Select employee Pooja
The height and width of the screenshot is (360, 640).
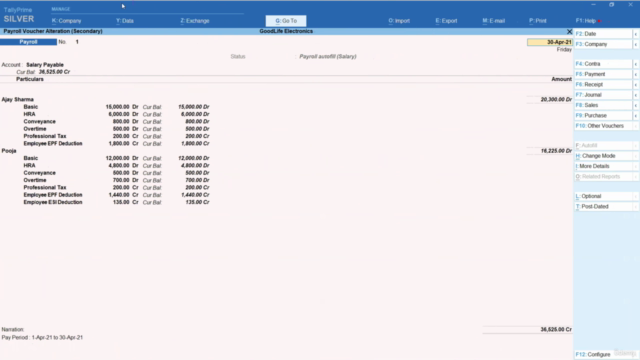coord(9,151)
